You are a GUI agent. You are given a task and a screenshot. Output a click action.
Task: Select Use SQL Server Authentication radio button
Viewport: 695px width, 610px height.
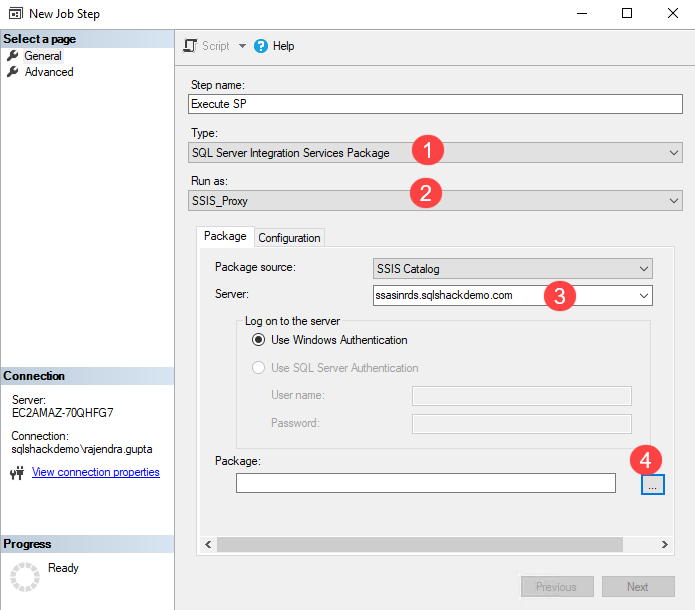tap(258, 368)
